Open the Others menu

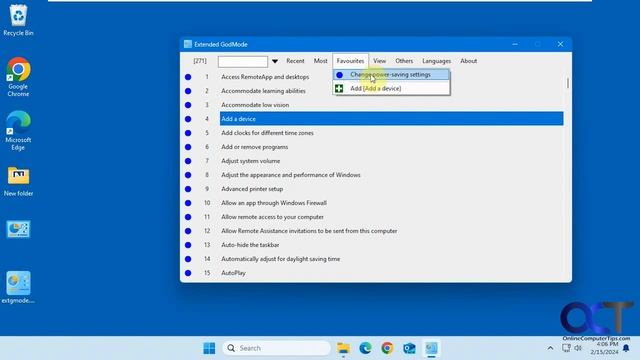click(404, 61)
